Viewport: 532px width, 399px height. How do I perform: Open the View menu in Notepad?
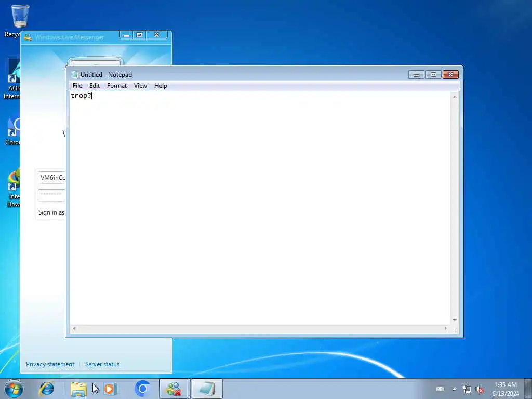click(x=140, y=86)
